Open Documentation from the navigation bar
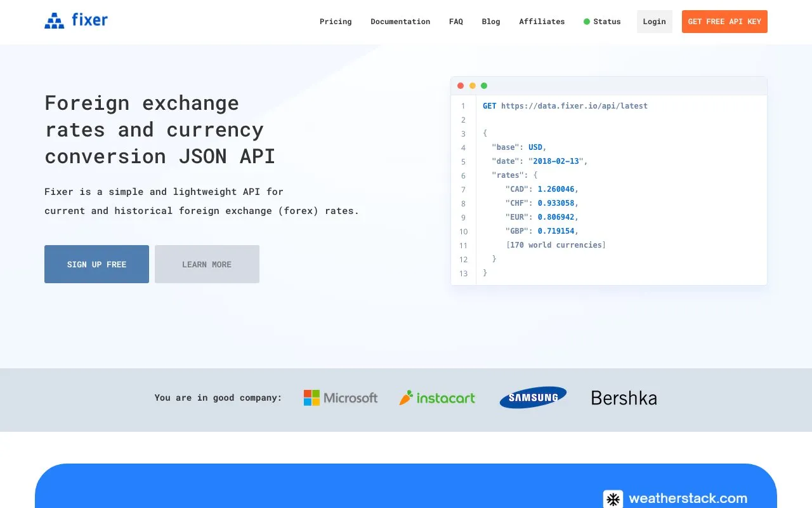The image size is (812, 508). (x=400, y=22)
